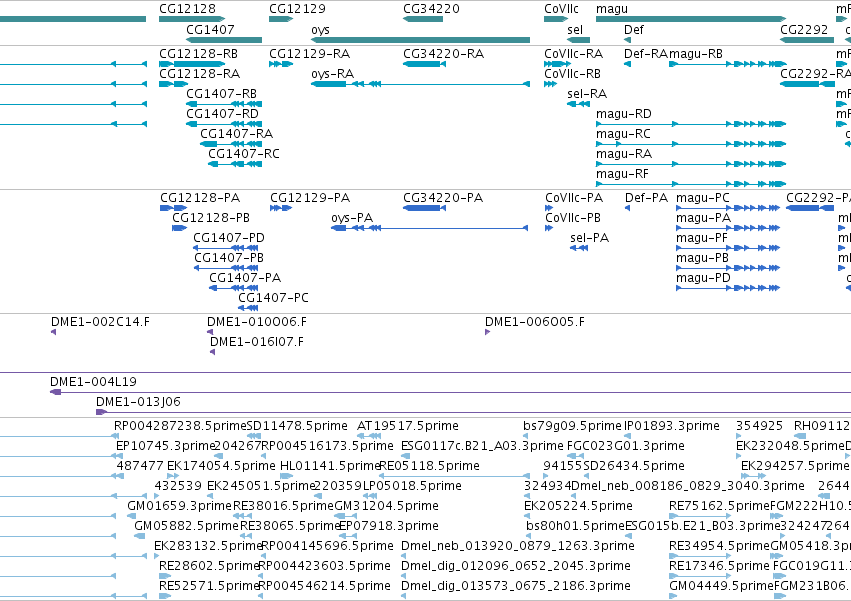Click EST IP01893.3prime

point(672,426)
